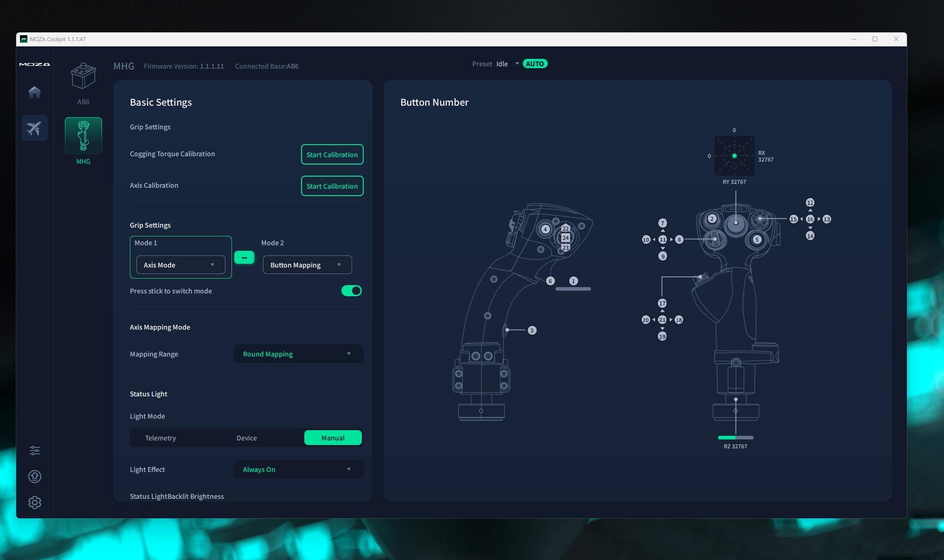This screenshot has height=560, width=944.
Task: Click hat switch center button 11
Action: coord(662,240)
